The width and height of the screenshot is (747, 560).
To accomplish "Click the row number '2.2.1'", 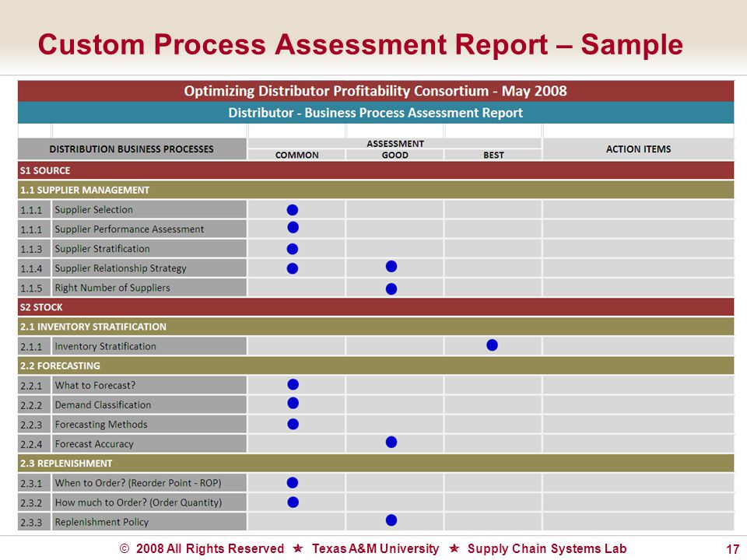I will tap(31, 386).
